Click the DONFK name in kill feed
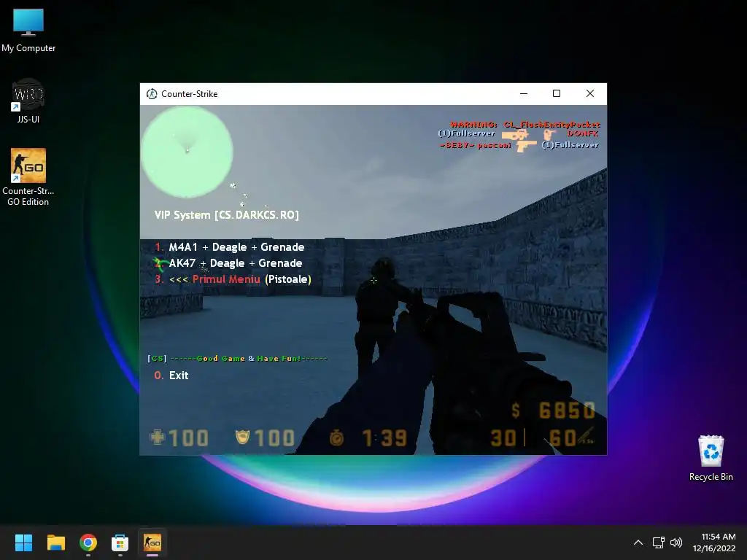Viewport: 747px width, 560px height. pyautogui.click(x=583, y=133)
